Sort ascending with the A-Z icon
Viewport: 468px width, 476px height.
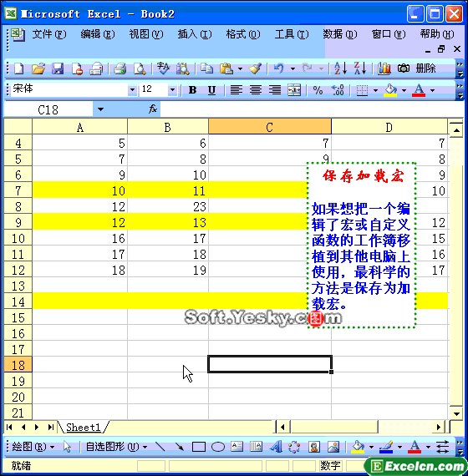[340, 68]
